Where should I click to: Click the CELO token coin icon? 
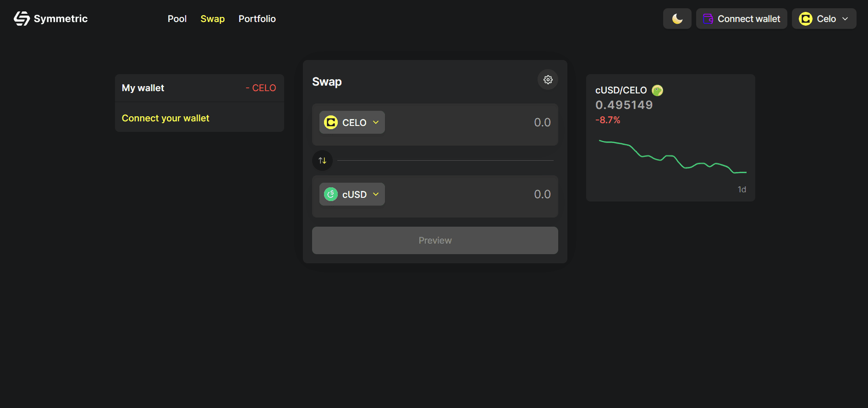pyautogui.click(x=331, y=122)
